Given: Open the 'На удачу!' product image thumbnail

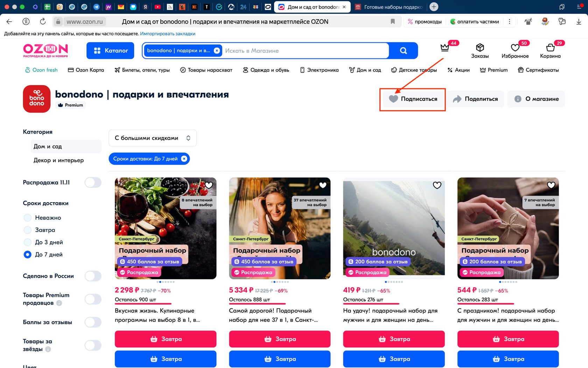Looking at the screenshot, I should click(x=394, y=228).
